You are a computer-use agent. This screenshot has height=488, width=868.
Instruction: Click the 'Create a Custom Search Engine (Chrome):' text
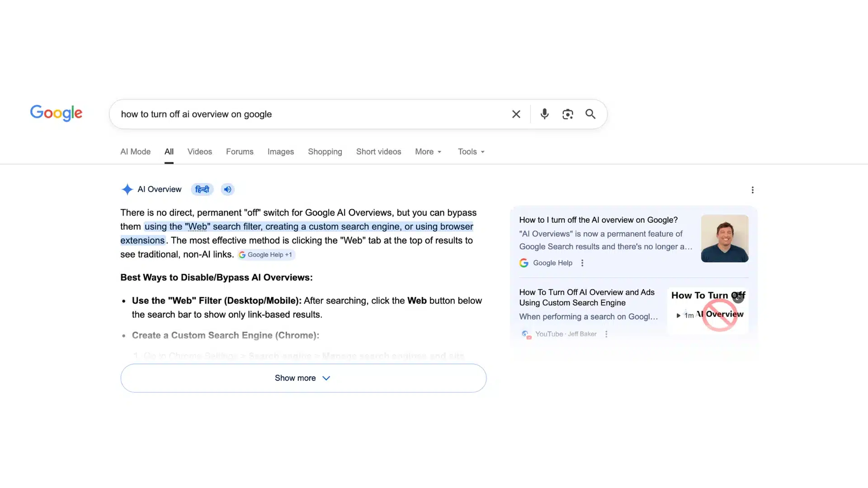tap(226, 335)
